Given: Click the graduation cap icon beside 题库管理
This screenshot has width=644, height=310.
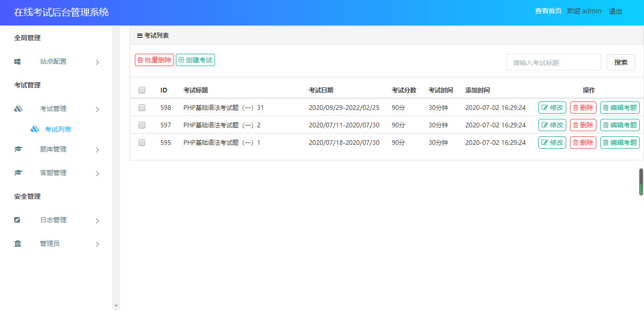Looking at the screenshot, I should tap(18, 149).
